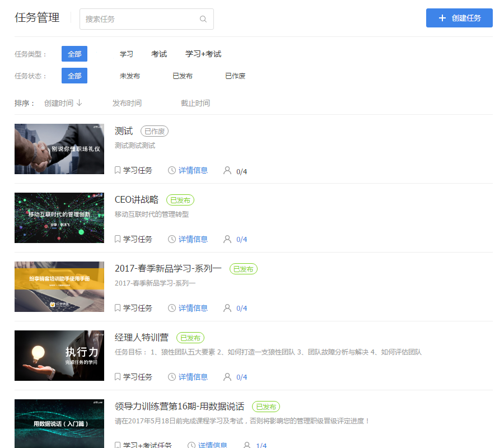Open 详情信息 for 2017-春季新品学习-系列一
Screen dimensions: 504x448
[x=193, y=308]
